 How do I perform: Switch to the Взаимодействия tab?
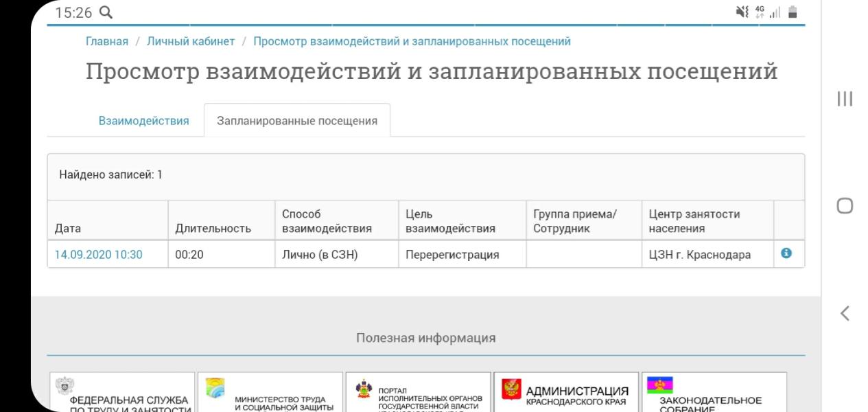pos(143,121)
